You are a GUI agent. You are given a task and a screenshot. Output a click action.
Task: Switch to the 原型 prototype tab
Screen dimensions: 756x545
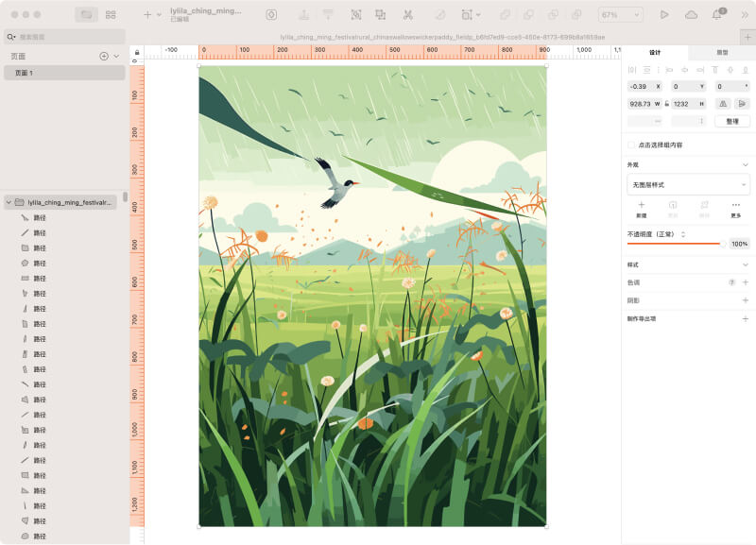pyautogui.click(x=722, y=53)
